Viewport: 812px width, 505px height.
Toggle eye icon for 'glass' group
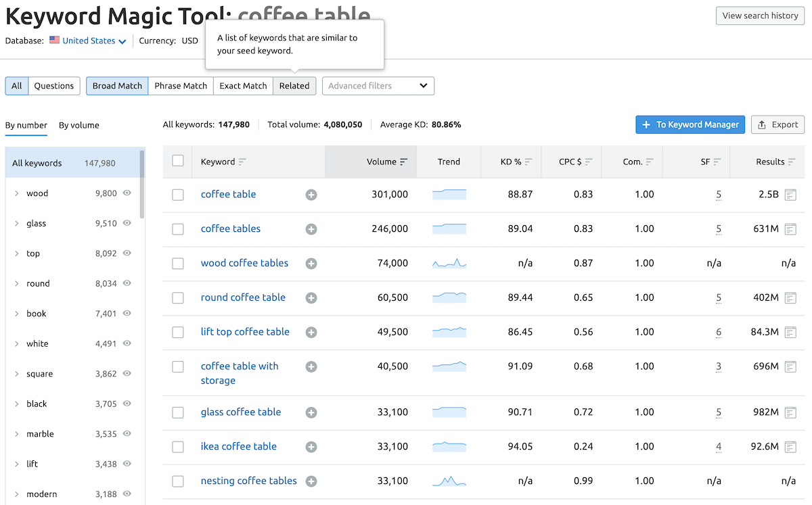pyautogui.click(x=127, y=223)
